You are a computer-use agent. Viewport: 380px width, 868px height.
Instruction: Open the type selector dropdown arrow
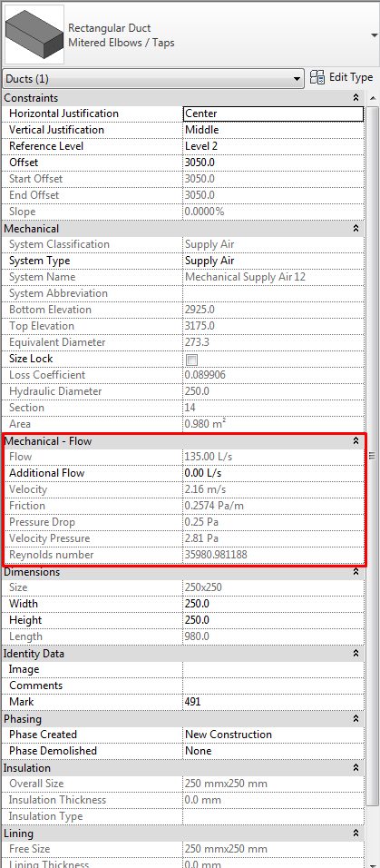(x=375, y=35)
